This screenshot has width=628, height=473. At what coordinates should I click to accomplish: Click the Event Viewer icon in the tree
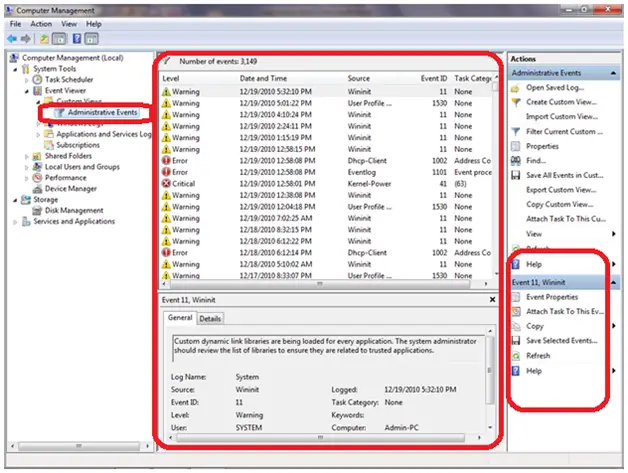(x=37, y=91)
